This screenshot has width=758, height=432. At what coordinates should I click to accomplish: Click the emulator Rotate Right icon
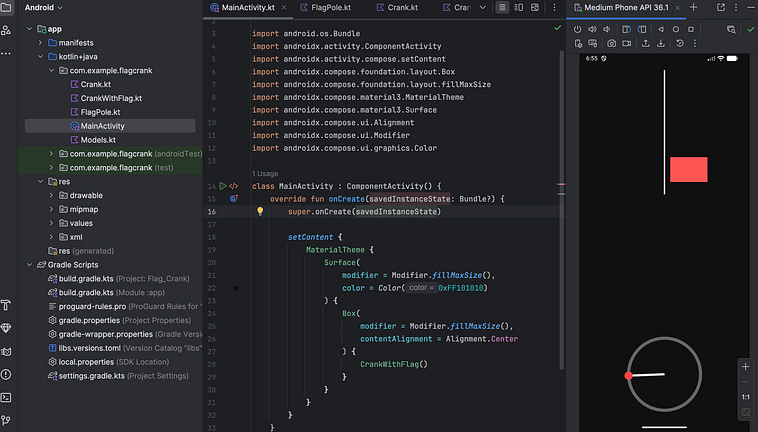641,29
